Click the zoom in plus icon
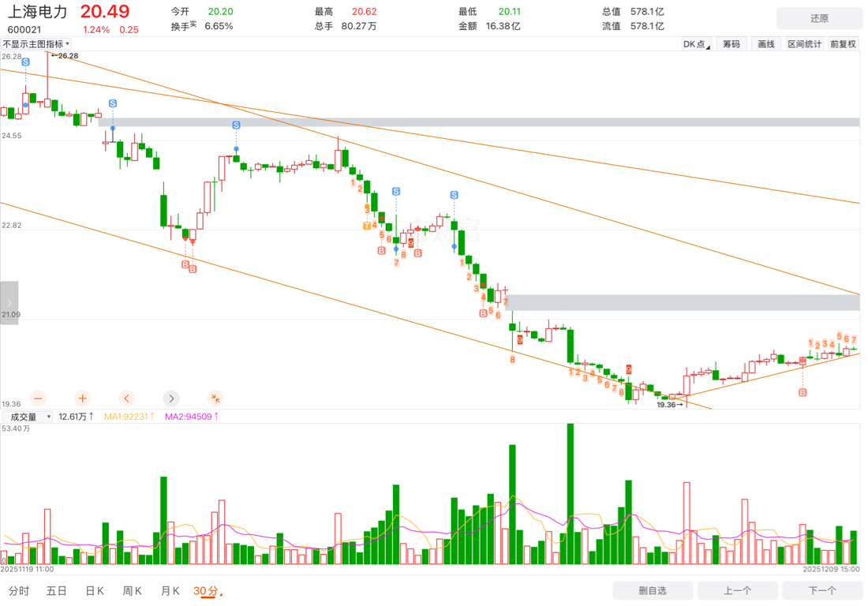 [x=83, y=398]
